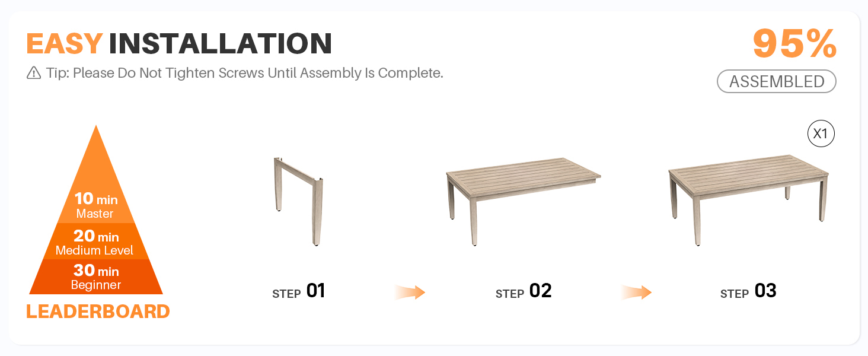Click the orange arrow after Step 02

tap(636, 292)
